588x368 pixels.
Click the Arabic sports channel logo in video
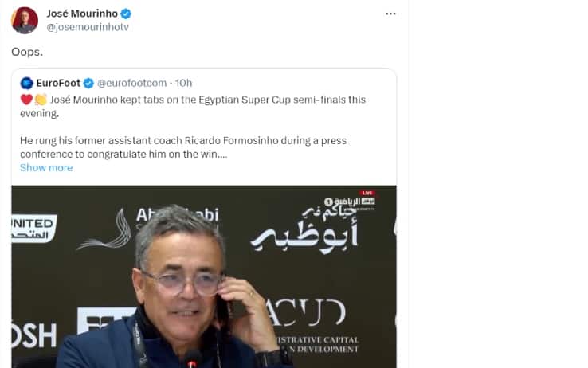click(350, 202)
